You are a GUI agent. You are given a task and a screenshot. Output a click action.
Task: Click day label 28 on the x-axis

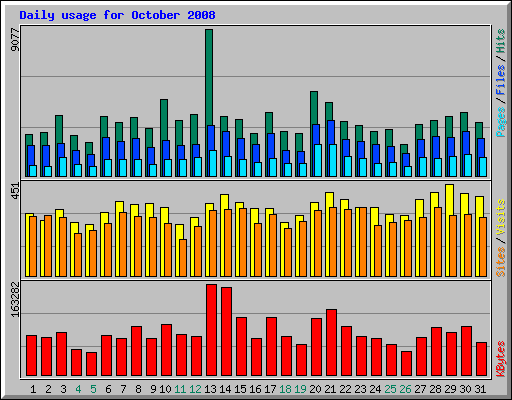tap(435, 389)
